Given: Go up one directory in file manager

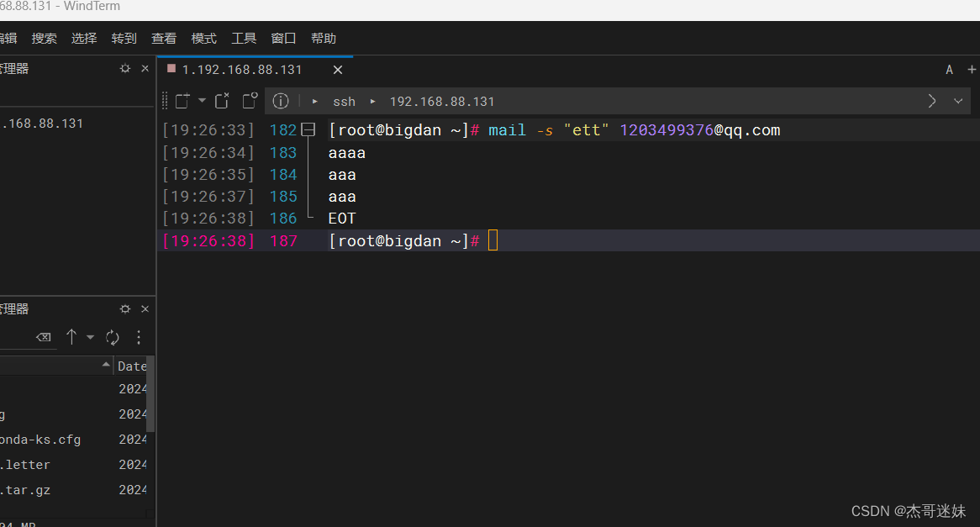Looking at the screenshot, I should pyautogui.click(x=71, y=336).
